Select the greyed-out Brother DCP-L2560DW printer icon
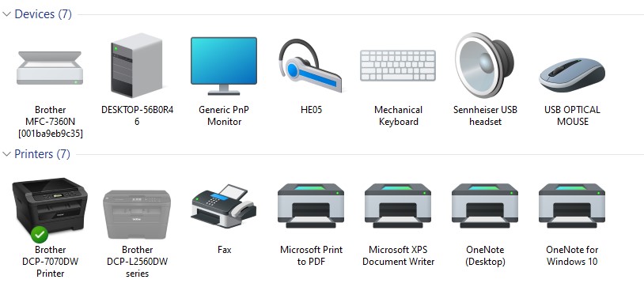 click(137, 214)
